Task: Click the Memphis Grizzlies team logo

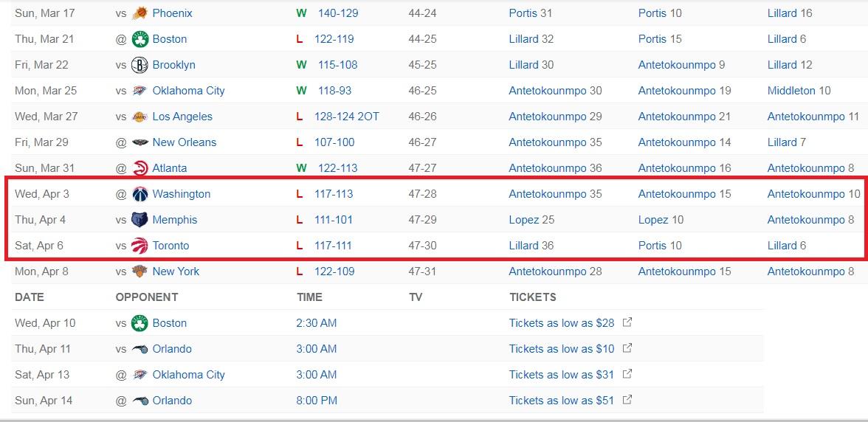Action: tap(139, 220)
